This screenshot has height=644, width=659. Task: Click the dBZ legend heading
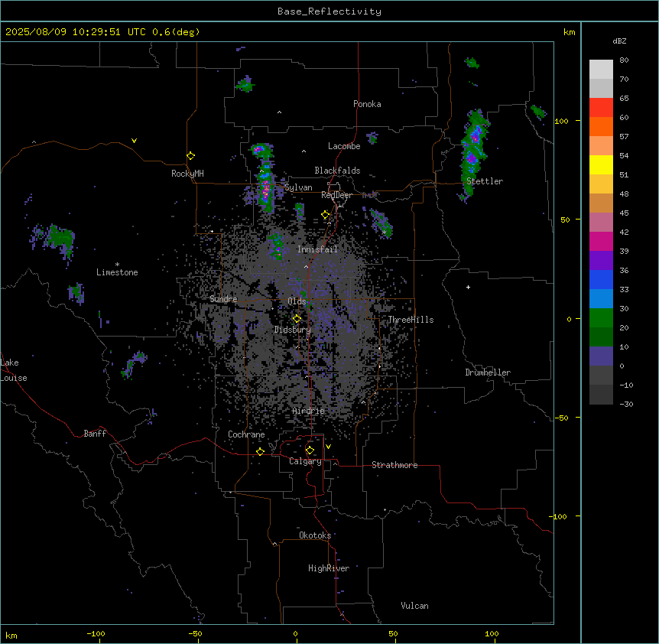pos(619,41)
